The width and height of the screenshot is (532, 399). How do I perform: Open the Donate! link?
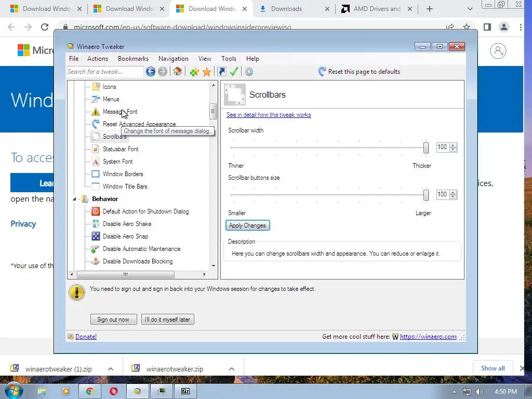click(x=86, y=337)
